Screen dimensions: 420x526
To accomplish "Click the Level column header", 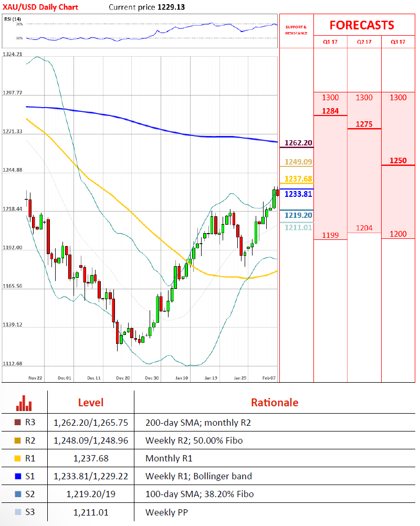I will (91, 403).
